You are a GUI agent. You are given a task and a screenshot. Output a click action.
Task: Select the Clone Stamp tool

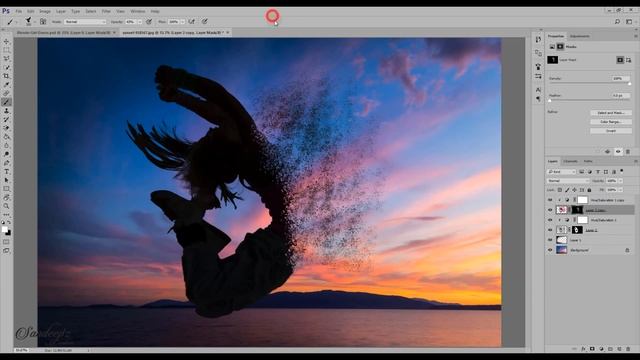click(6, 111)
